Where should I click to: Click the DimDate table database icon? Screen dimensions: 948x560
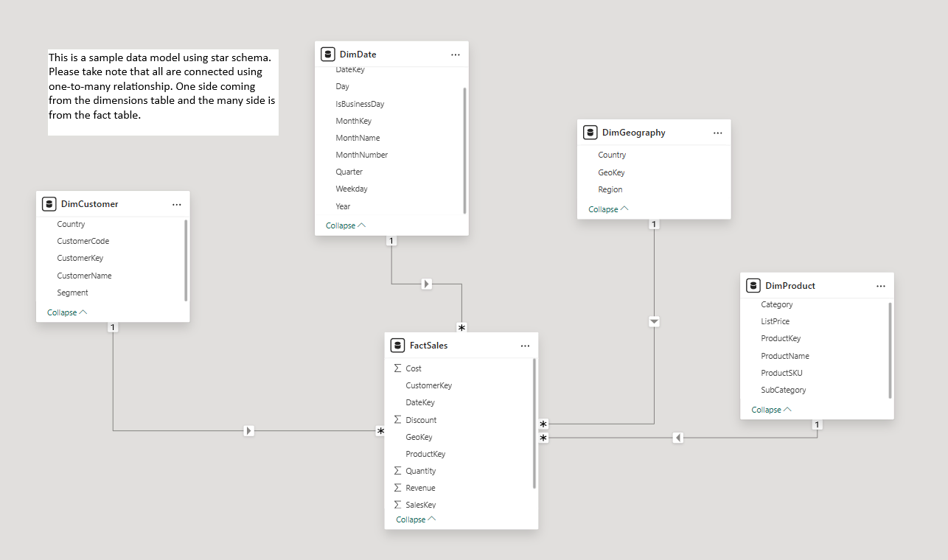[x=328, y=55]
